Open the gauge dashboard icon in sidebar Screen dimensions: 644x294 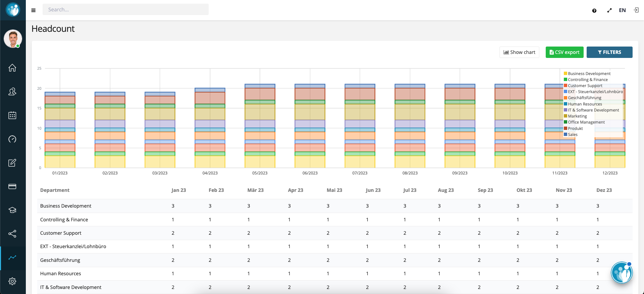click(x=12, y=139)
